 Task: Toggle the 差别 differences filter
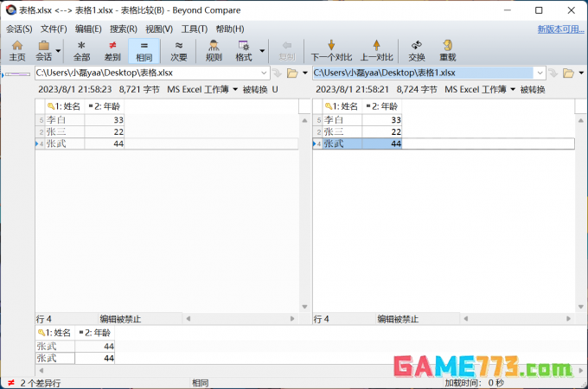coord(112,50)
